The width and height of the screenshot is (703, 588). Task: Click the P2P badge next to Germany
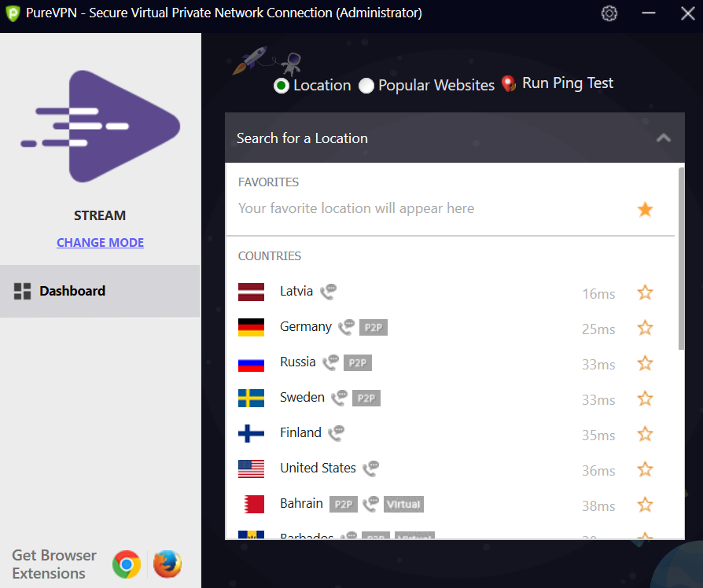[374, 328]
